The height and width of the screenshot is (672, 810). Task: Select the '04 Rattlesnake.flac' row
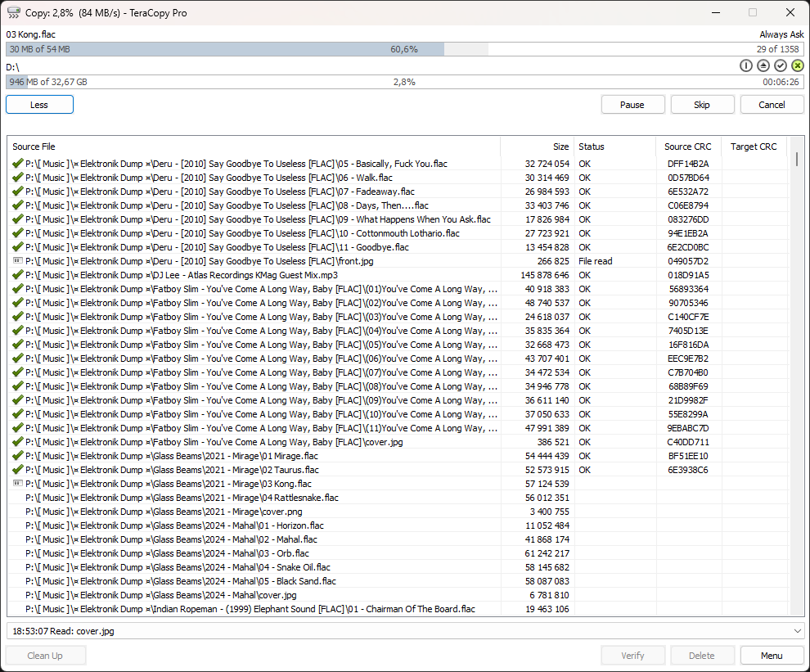click(398, 498)
